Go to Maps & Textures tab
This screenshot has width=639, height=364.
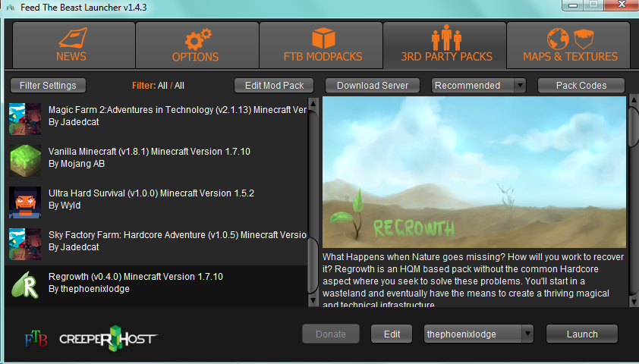click(569, 45)
